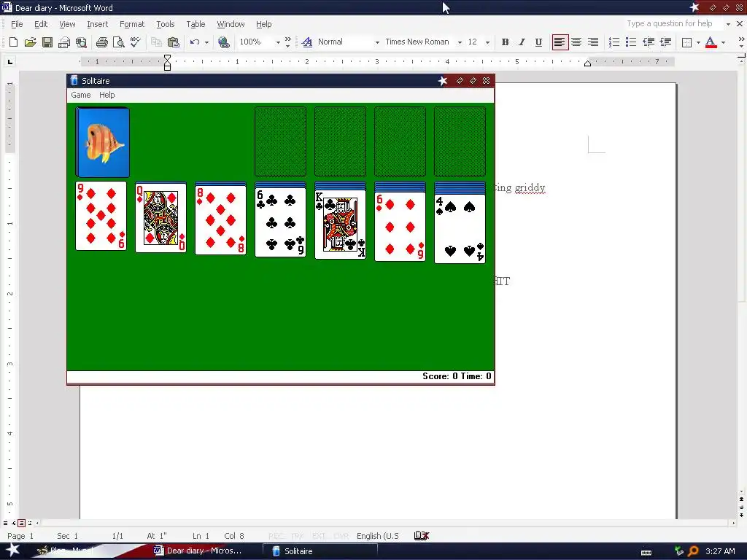The width and height of the screenshot is (747, 560).
Task: Apply the red font color
Action: pyautogui.click(x=711, y=42)
